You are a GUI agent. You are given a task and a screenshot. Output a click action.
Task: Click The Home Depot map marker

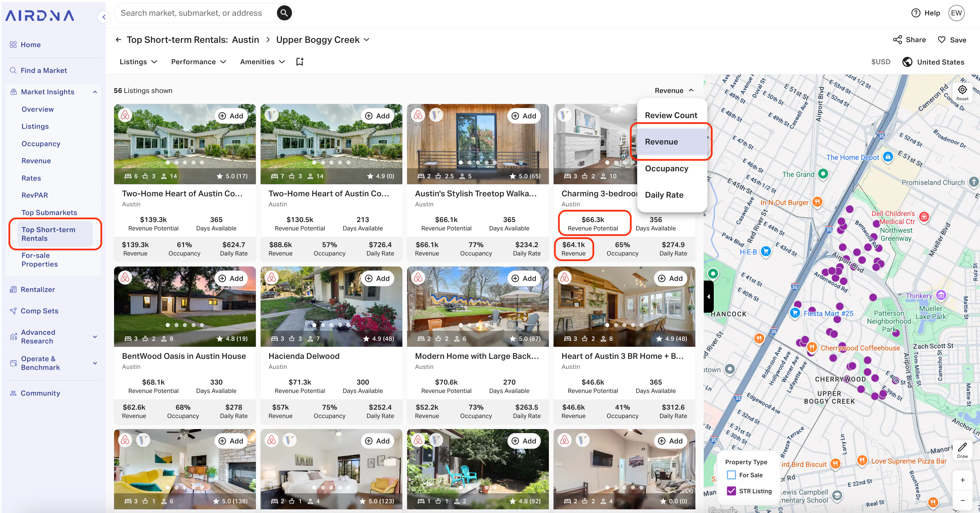pyautogui.click(x=887, y=157)
